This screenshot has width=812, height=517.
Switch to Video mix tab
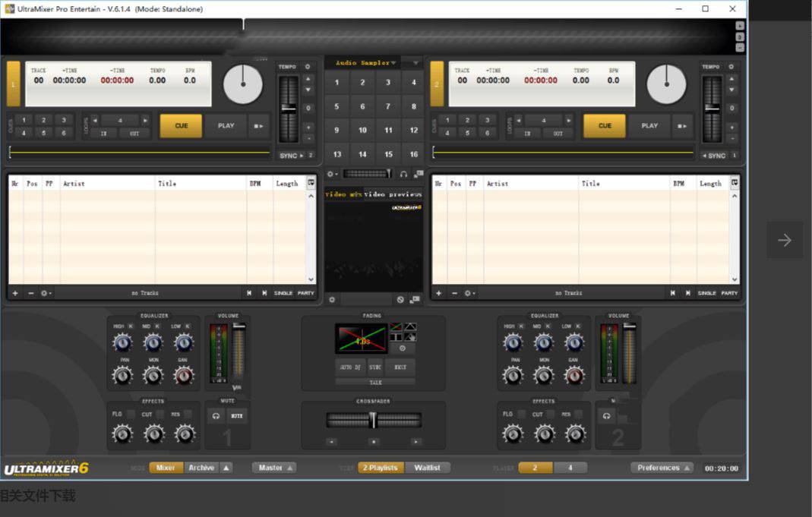[x=343, y=194]
